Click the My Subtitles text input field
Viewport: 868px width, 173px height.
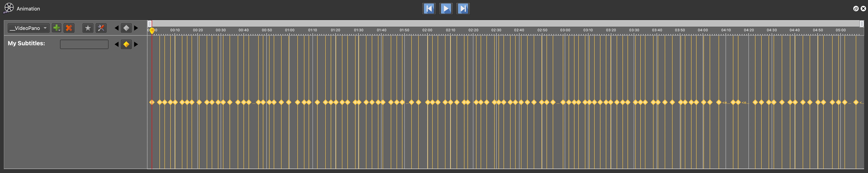[84, 44]
